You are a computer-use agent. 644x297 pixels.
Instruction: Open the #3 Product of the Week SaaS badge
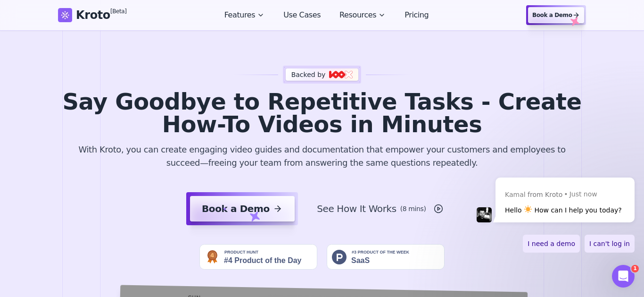click(386, 257)
